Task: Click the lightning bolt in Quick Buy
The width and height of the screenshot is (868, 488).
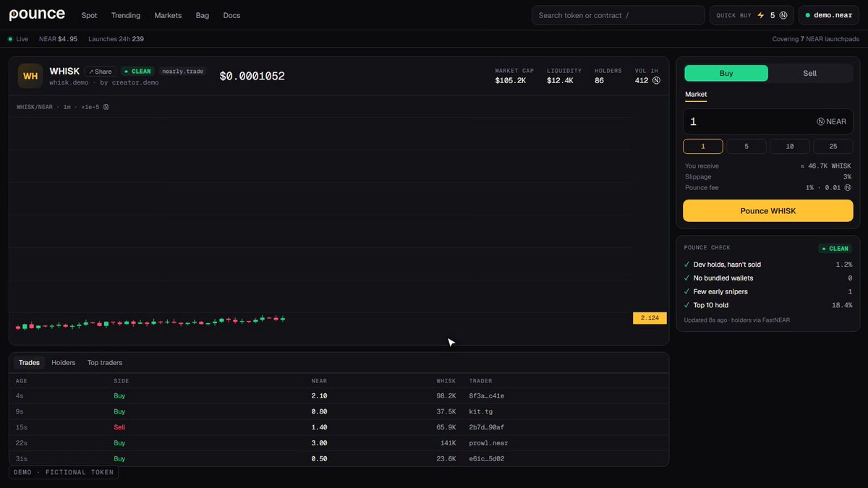Action: click(x=761, y=15)
